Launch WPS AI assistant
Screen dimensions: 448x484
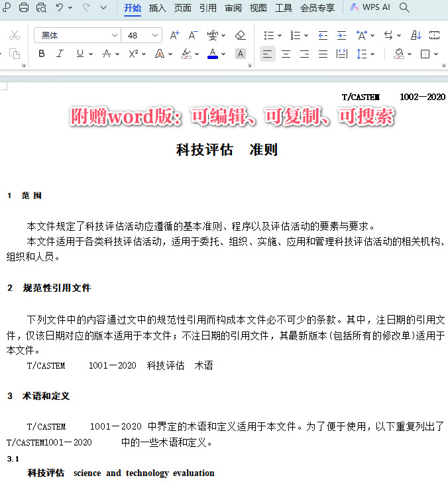coord(370,7)
